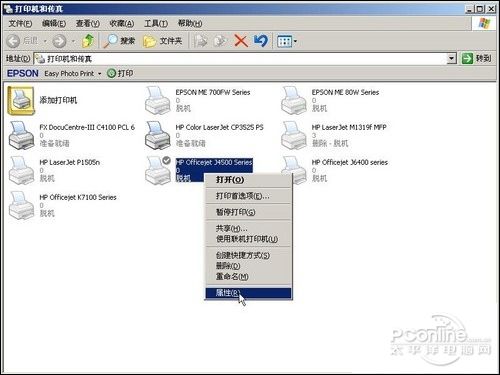The image size is (500, 375).
Task: Expand the Back history dropdown arrow
Action: (45, 41)
